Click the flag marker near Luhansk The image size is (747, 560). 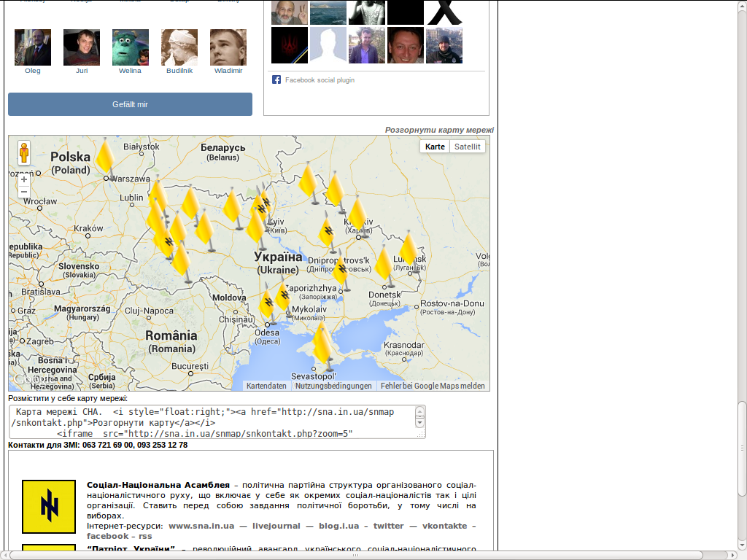(x=409, y=250)
